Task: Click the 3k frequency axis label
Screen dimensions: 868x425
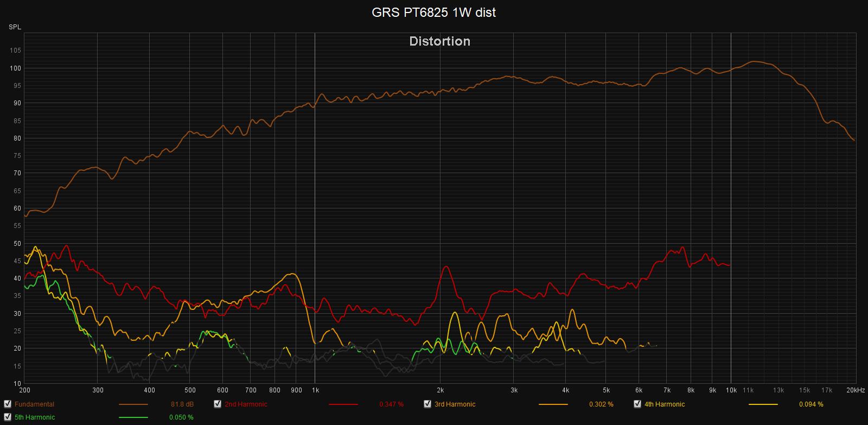Action: point(514,390)
